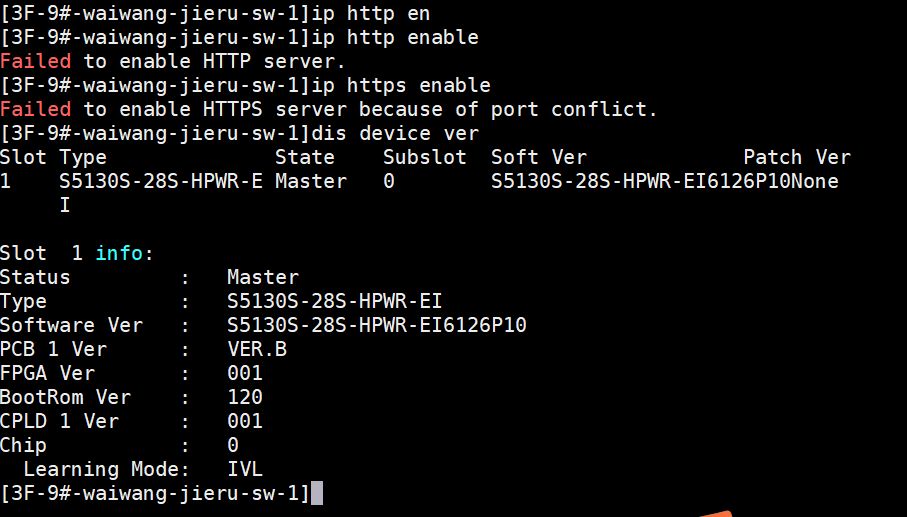Click the terminal cursor block after the last prompt
Viewport: 907px width, 517px height.
coord(317,493)
